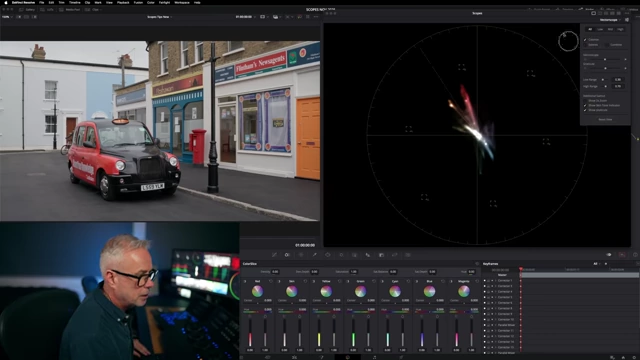
Task: Reset the Blue ColorSlice vector
Action: (443, 281)
